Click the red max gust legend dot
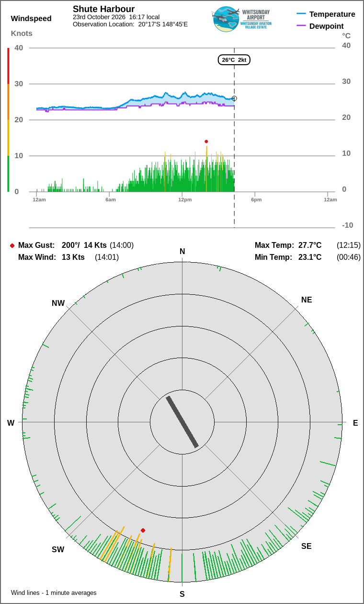The height and width of the screenshot is (604, 364). coord(12,245)
